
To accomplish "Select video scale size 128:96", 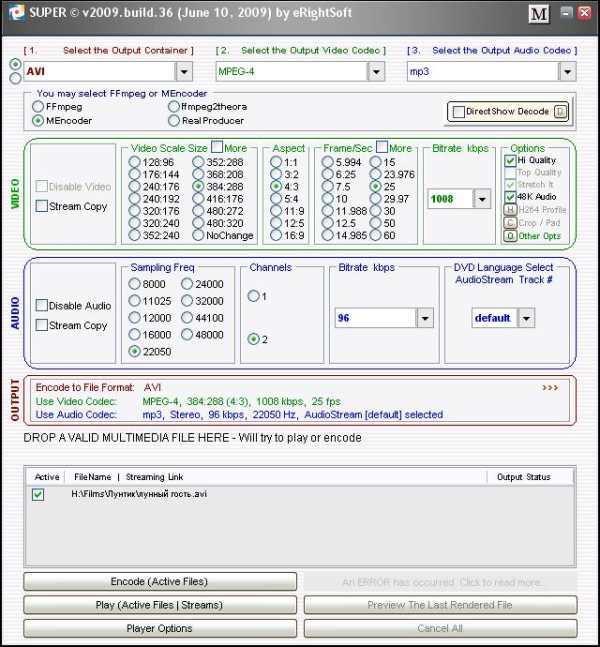I will (x=134, y=162).
